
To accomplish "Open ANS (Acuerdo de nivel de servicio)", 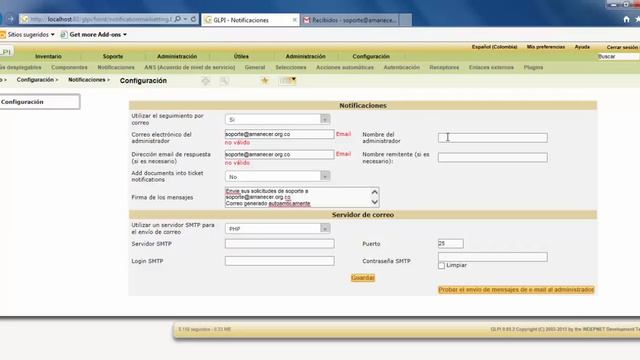I will [x=190, y=67].
